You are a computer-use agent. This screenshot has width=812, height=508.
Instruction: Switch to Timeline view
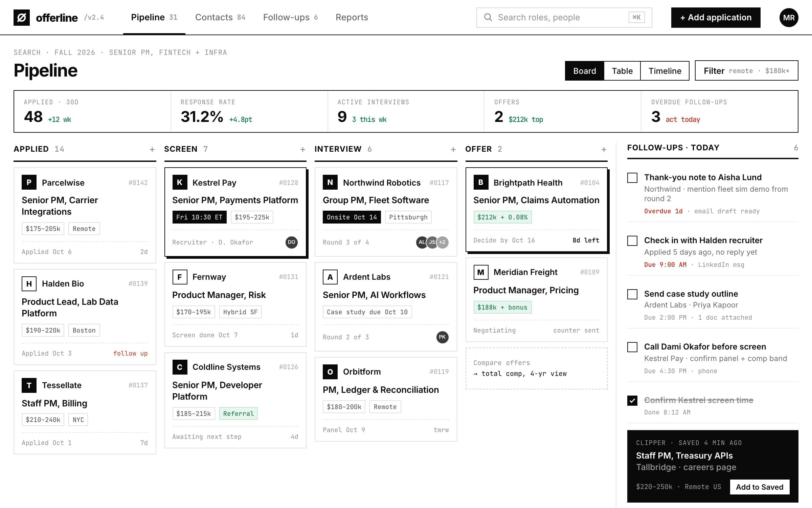pyautogui.click(x=665, y=71)
